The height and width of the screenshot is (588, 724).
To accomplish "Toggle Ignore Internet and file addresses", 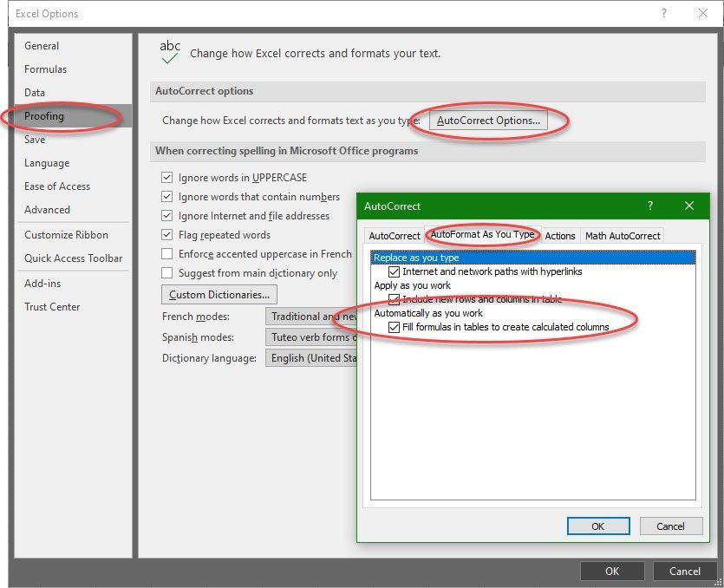I will (166, 216).
